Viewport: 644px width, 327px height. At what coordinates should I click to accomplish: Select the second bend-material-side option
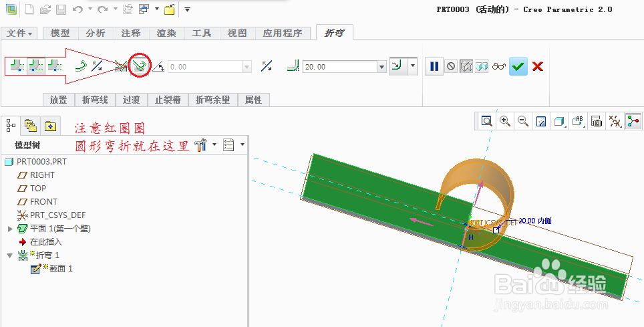pyautogui.click(x=36, y=66)
